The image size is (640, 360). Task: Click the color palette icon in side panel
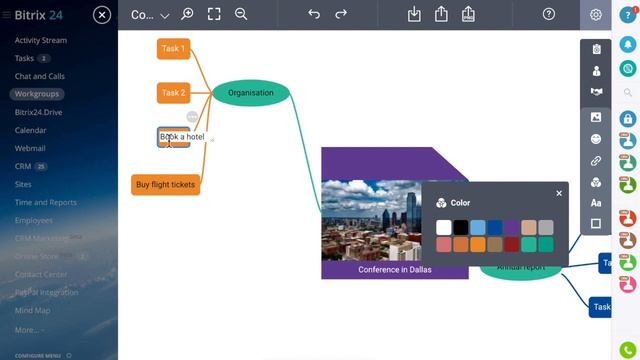point(596,182)
